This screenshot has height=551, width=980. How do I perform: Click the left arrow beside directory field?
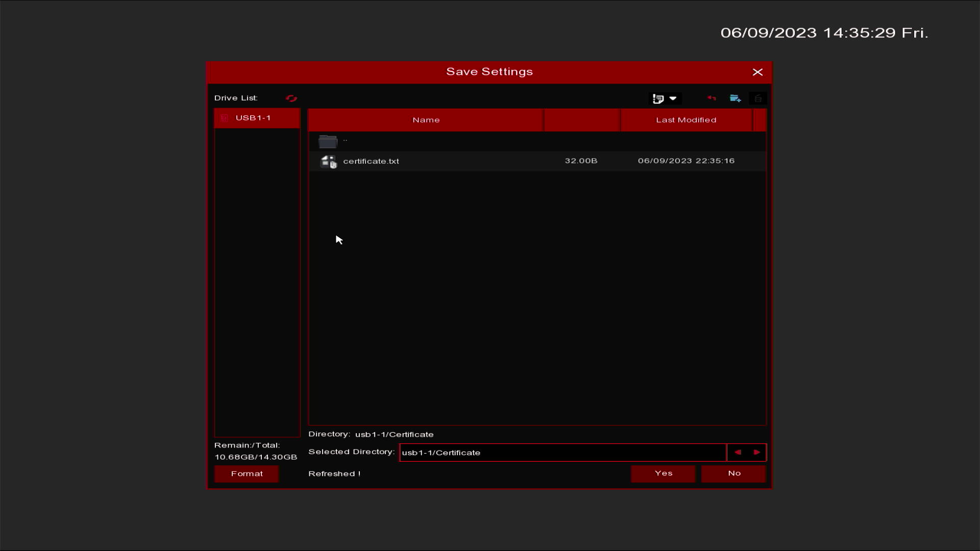click(738, 453)
